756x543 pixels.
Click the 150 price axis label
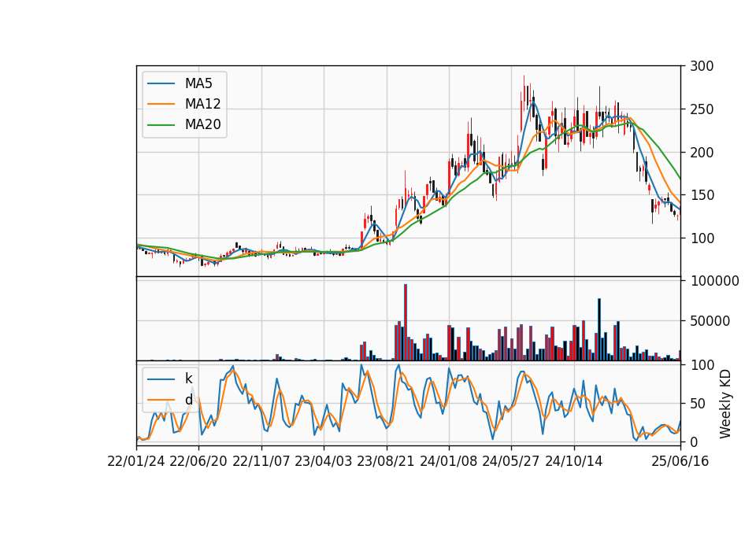click(702, 195)
